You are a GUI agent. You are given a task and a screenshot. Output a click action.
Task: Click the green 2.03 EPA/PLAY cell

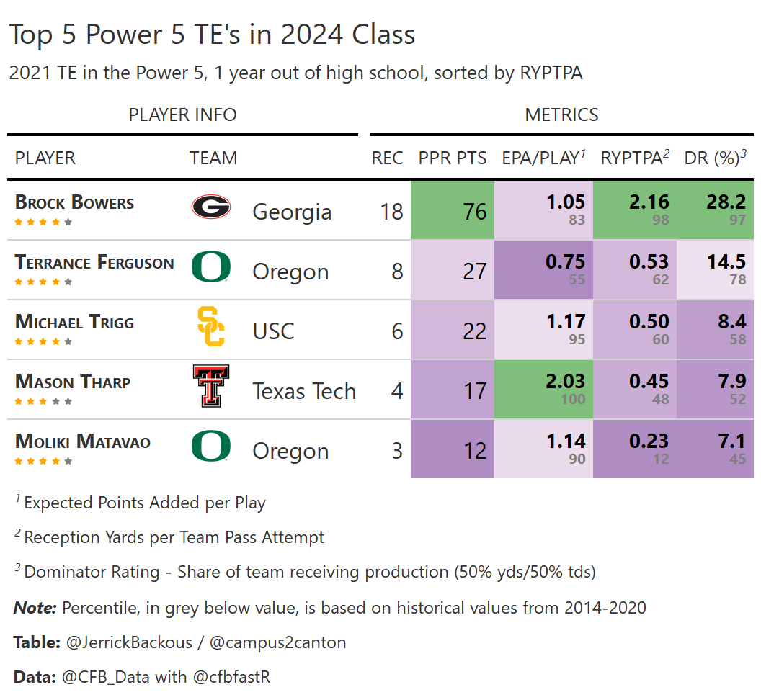pyautogui.click(x=543, y=390)
